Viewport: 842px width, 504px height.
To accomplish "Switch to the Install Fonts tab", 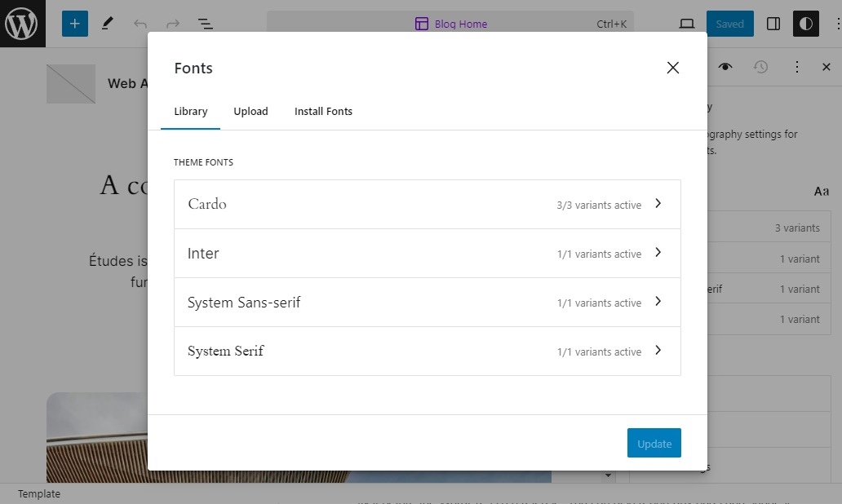I will (323, 112).
